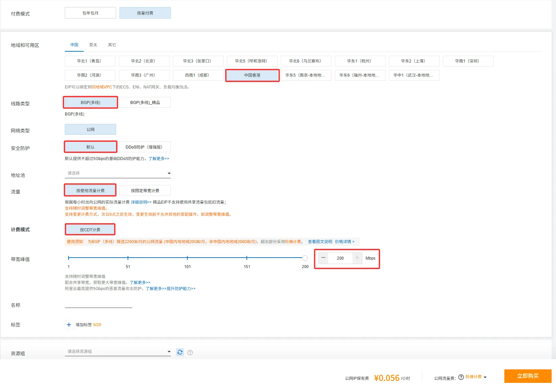
Task: Click the 立即购买 button
Action: [x=528, y=376]
